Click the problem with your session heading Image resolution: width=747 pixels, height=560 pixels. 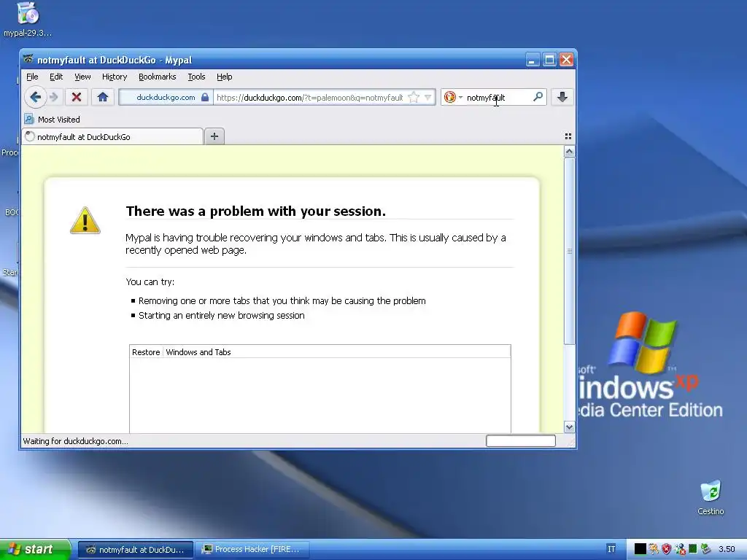(255, 211)
